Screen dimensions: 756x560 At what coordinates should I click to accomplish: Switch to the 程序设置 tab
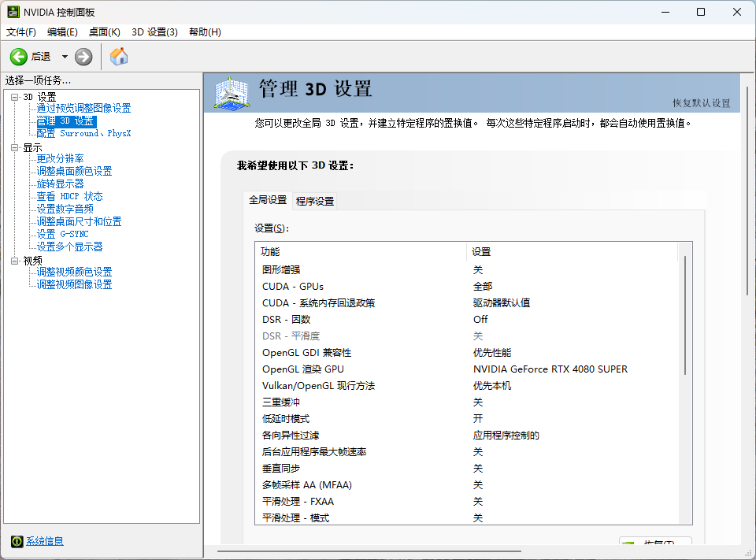coord(314,201)
